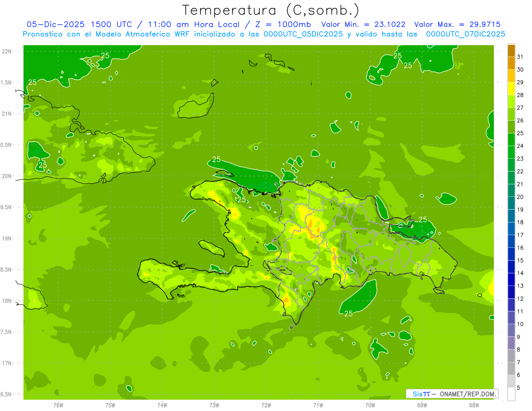The width and height of the screenshot is (532, 411).
Task: Click the legend value '29'
Action: click(x=520, y=82)
